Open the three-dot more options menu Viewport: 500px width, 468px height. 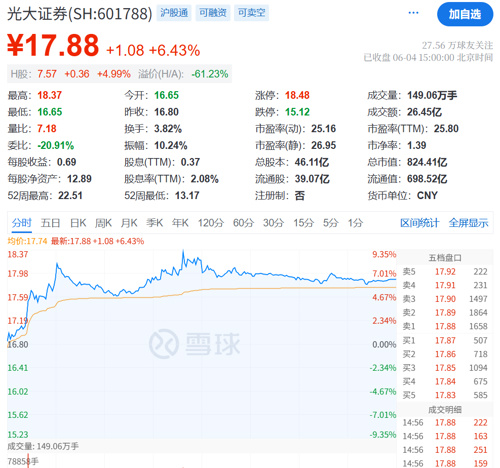coord(413,13)
